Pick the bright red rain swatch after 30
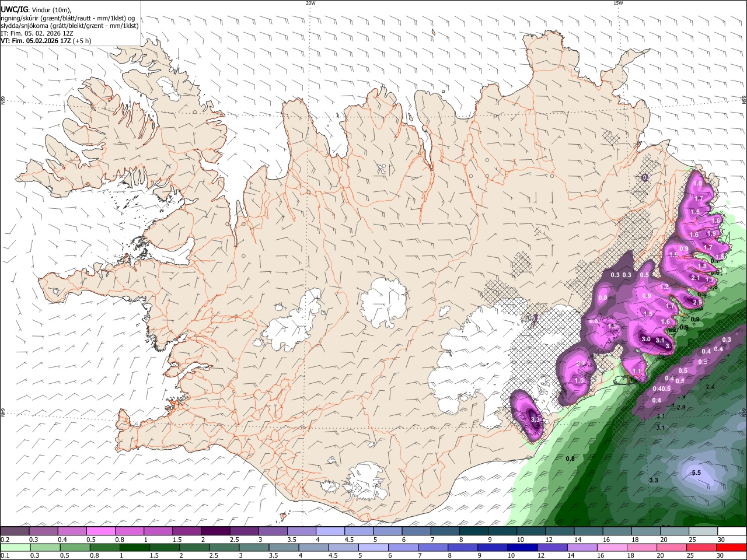 click(x=731, y=548)
